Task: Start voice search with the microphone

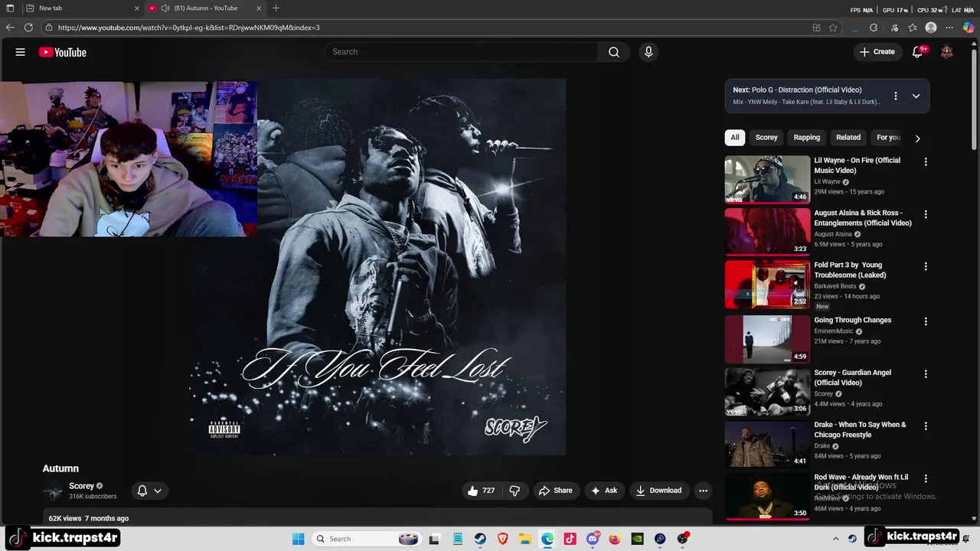Action: point(648,52)
